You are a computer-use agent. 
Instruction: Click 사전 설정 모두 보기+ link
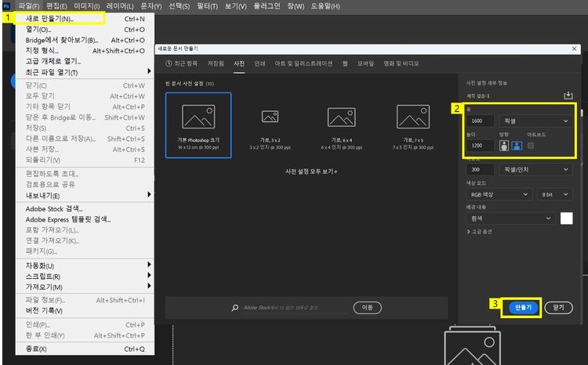311,172
